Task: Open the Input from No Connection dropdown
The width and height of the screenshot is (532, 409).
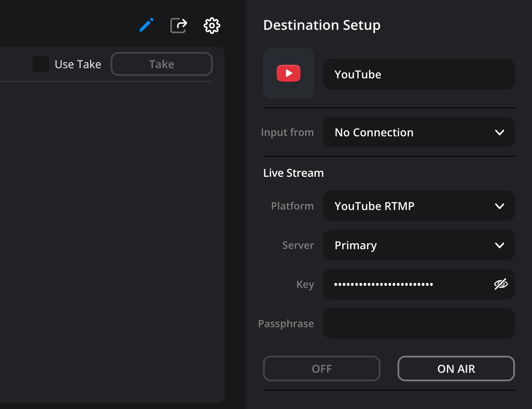Action: [x=419, y=132]
